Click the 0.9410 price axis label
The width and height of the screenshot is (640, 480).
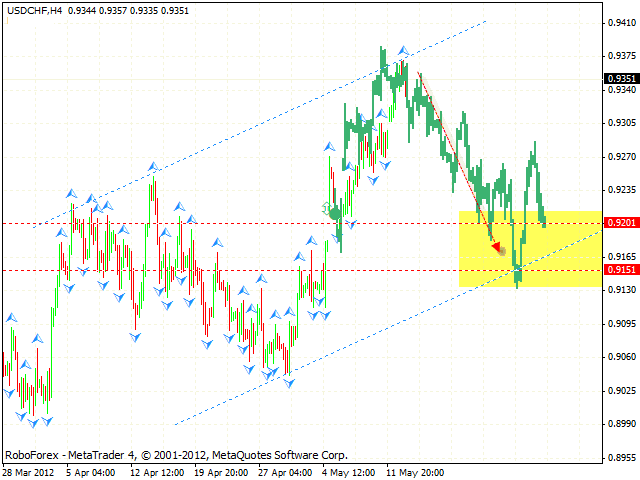pyautogui.click(x=621, y=21)
